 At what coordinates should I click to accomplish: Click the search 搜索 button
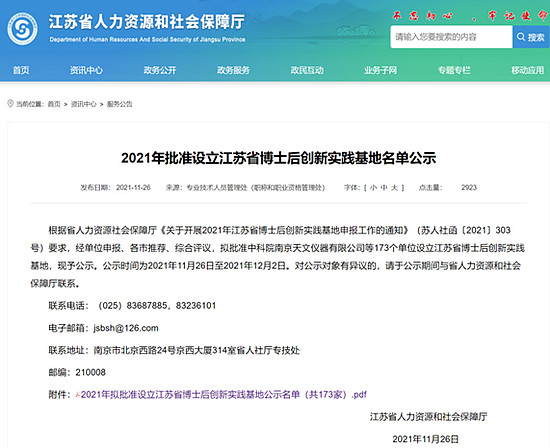[x=531, y=37]
